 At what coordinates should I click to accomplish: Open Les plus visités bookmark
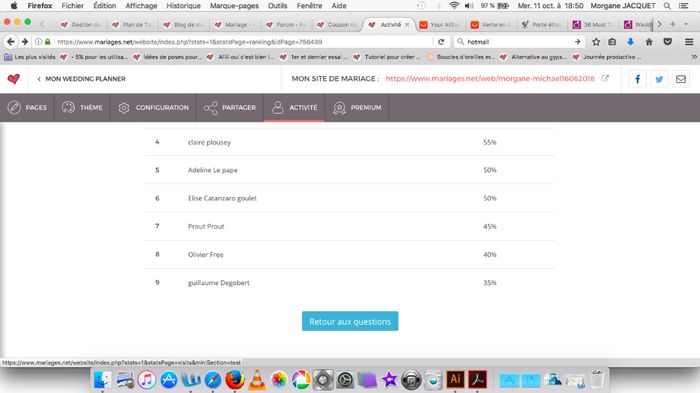(30, 57)
